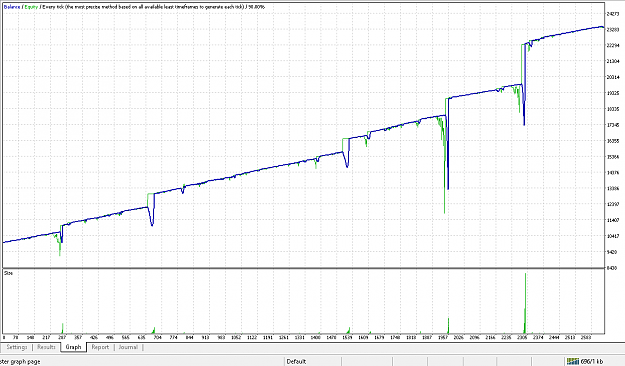
Task: Click the Balance legend label
Action: click(x=12, y=7)
